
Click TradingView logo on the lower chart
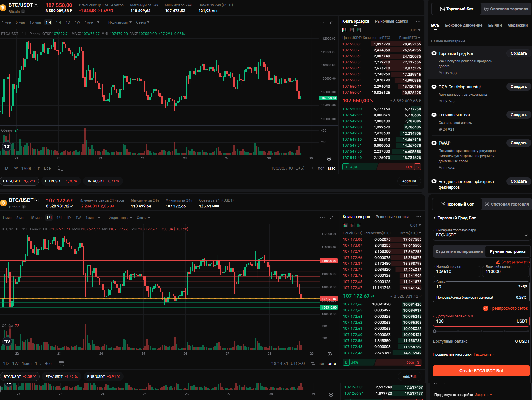[7, 342]
